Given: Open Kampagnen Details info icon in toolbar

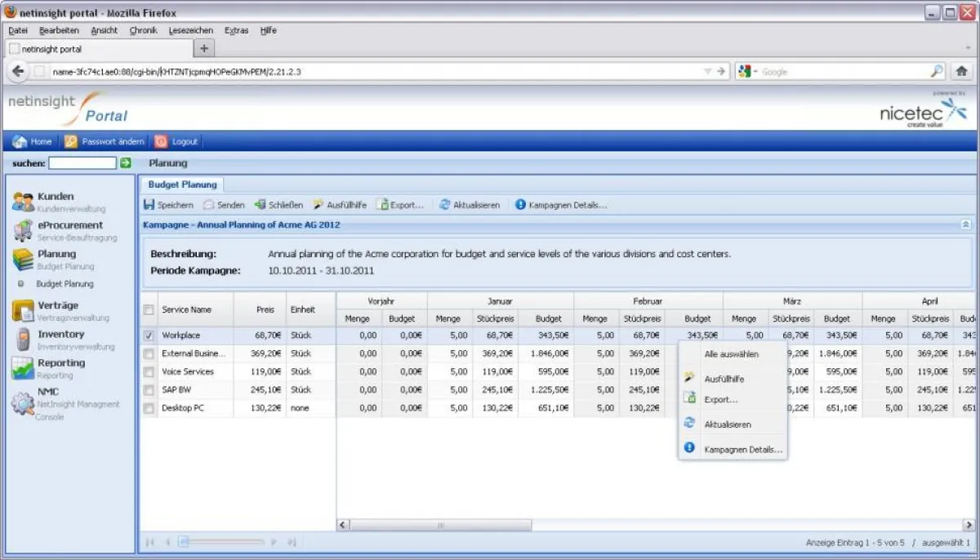Looking at the screenshot, I should click(x=520, y=205).
